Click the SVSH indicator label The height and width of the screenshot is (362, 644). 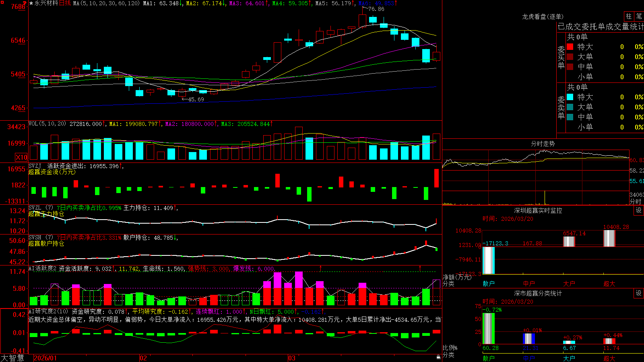pyautogui.click(x=35, y=237)
